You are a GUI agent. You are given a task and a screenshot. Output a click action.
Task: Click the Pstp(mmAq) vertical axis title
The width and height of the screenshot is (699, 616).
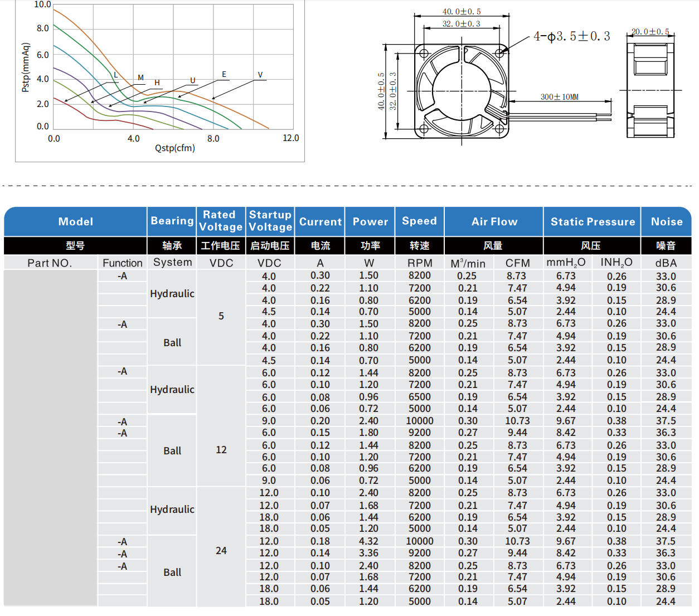(26, 67)
